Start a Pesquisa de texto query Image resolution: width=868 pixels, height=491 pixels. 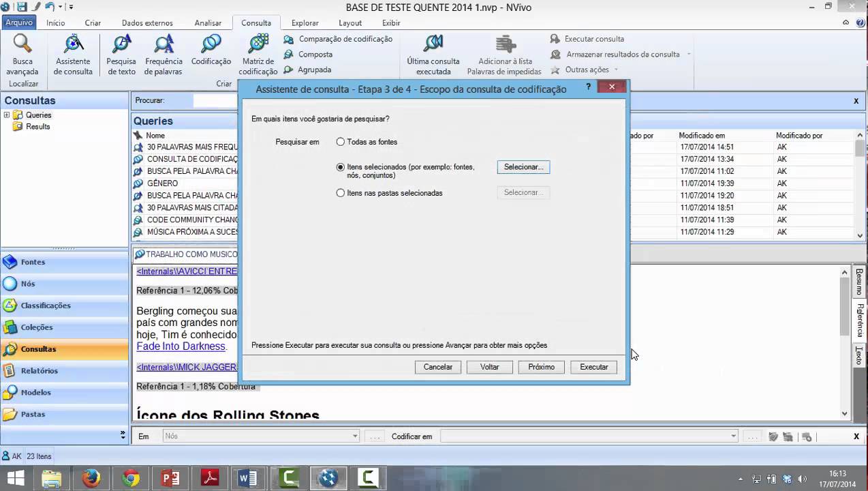point(121,55)
